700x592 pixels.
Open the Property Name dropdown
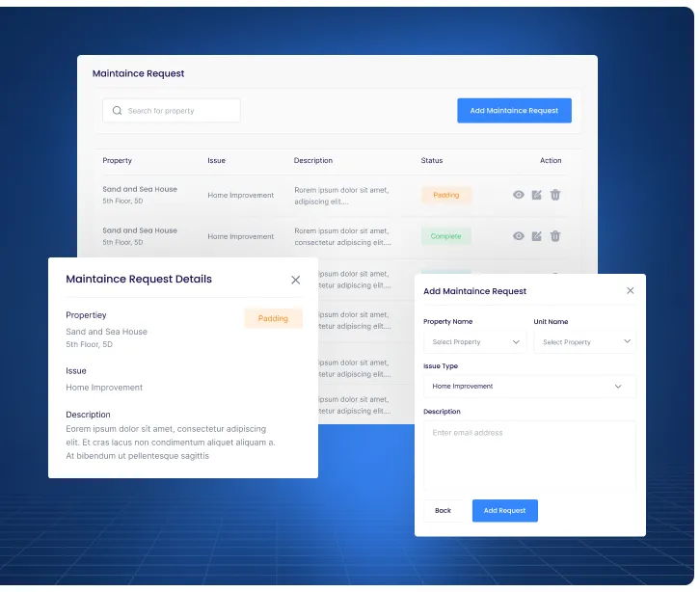point(474,342)
